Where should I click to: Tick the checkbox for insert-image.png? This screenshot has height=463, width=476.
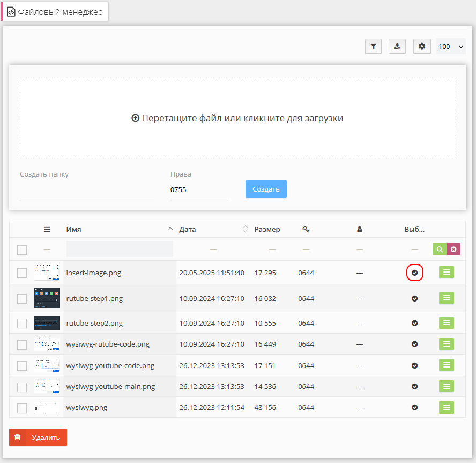pyautogui.click(x=22, y=273)
